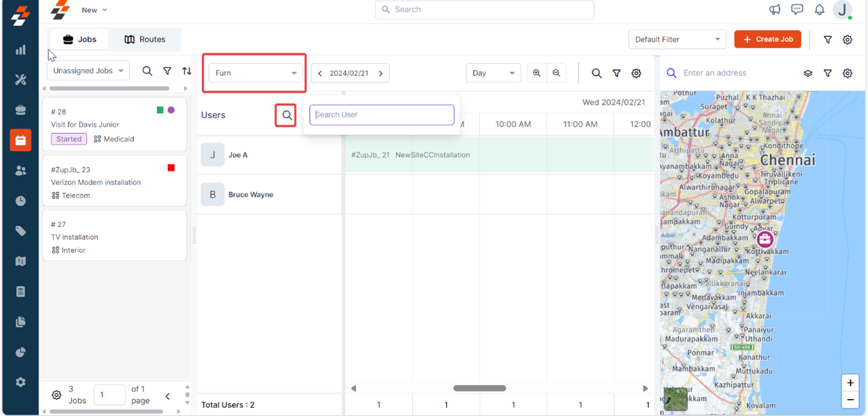Open map layers icon
Screen dimensions: 868x416
coord(808,73)
